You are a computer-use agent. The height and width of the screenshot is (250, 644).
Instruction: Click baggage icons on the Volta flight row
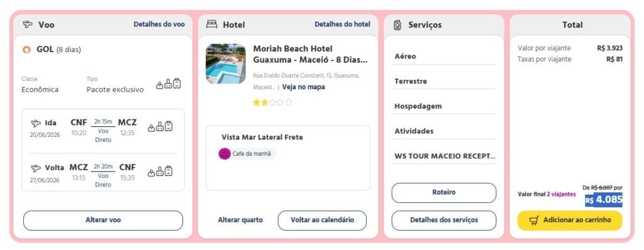coord(160,171)
